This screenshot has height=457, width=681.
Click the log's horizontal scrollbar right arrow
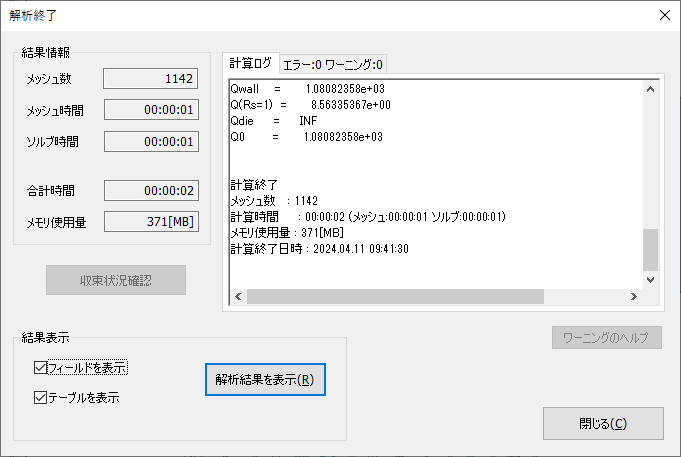click(x=632, y=297)
